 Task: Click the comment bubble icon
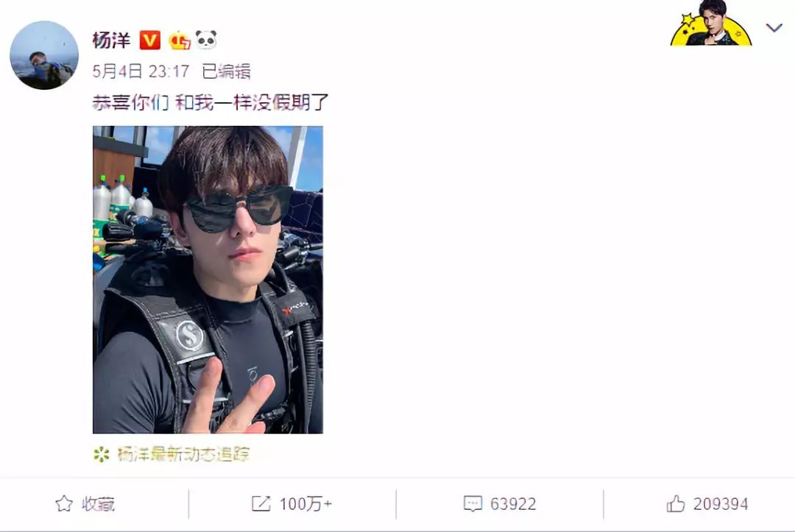(x=473, y=503)
